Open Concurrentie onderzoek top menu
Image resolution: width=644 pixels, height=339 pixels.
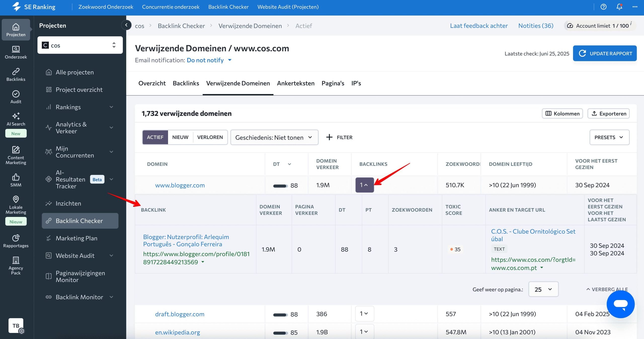pyautogui.click(x=171, y=7)
